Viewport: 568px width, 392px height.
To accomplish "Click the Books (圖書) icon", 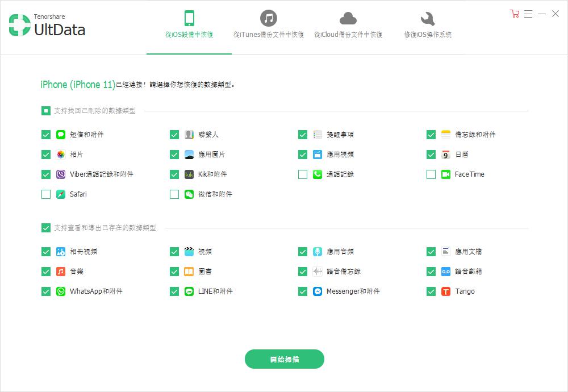I will [x=189, y=272].
